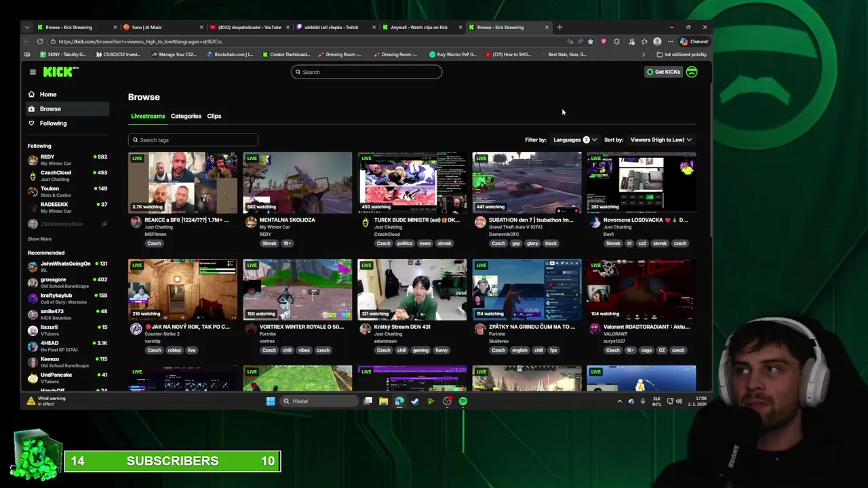
Task: Click UndPancake channel avatar
Action: (x=33, y=378)
